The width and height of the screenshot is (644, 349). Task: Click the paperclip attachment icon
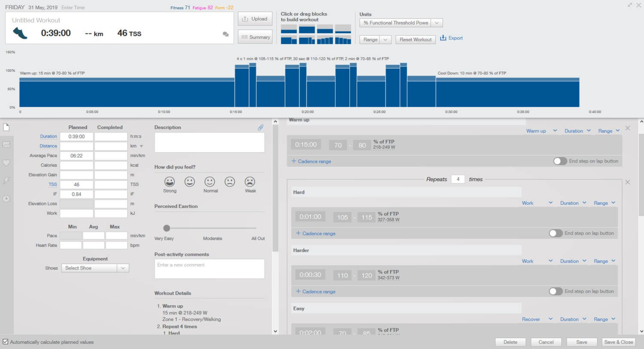pos(261,127)
